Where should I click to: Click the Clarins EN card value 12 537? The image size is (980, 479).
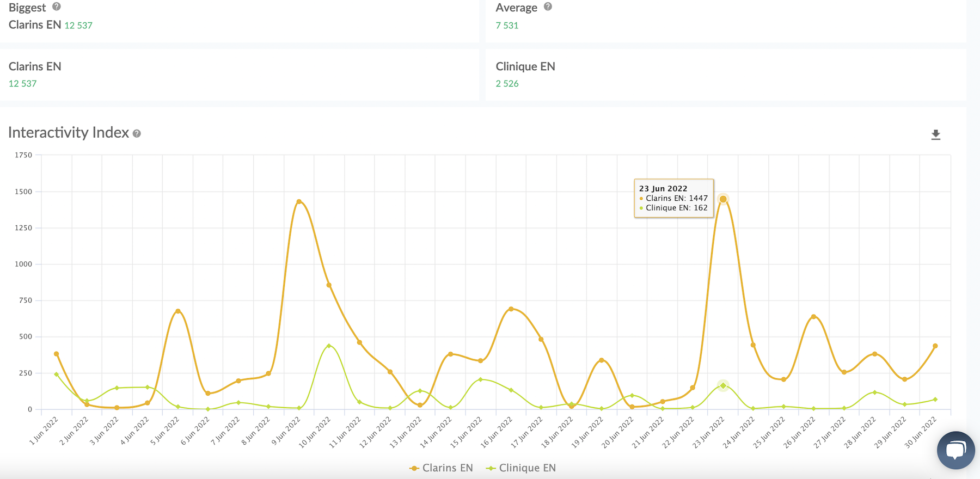[23, 83]
